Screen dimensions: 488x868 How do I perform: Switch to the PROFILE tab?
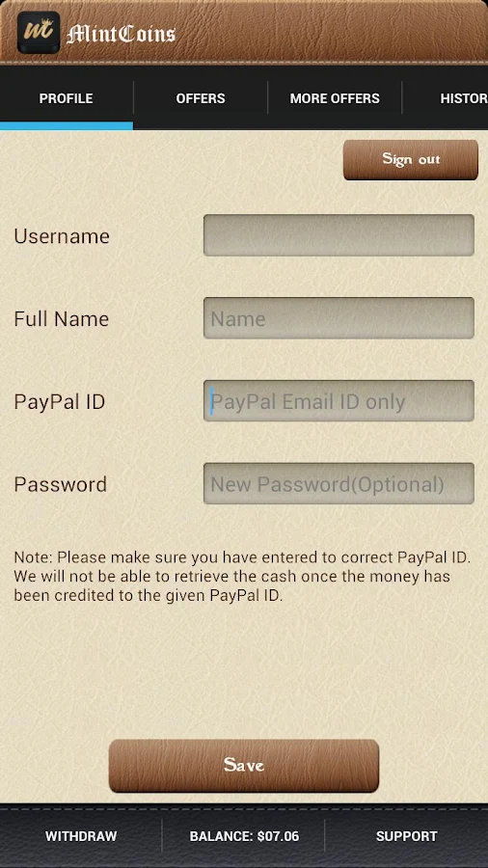pos(66,98)
